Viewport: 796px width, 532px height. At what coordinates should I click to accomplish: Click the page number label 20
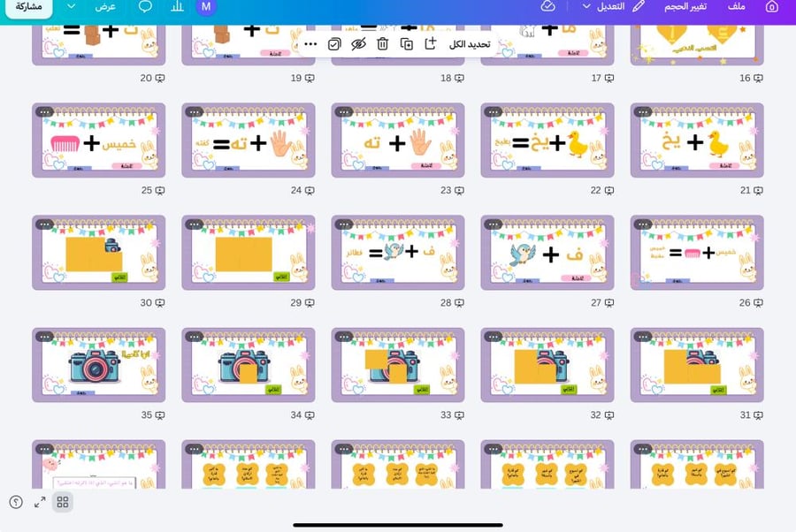(146, 78)
